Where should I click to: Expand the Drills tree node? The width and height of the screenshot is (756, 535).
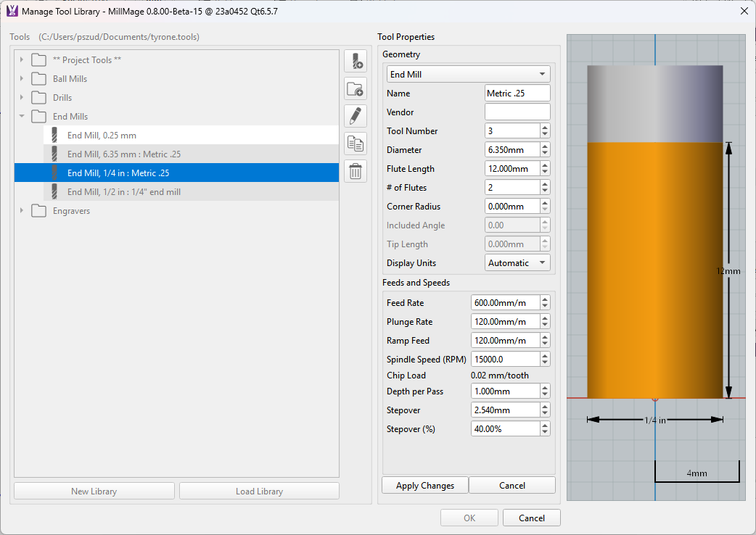(22, 97)
